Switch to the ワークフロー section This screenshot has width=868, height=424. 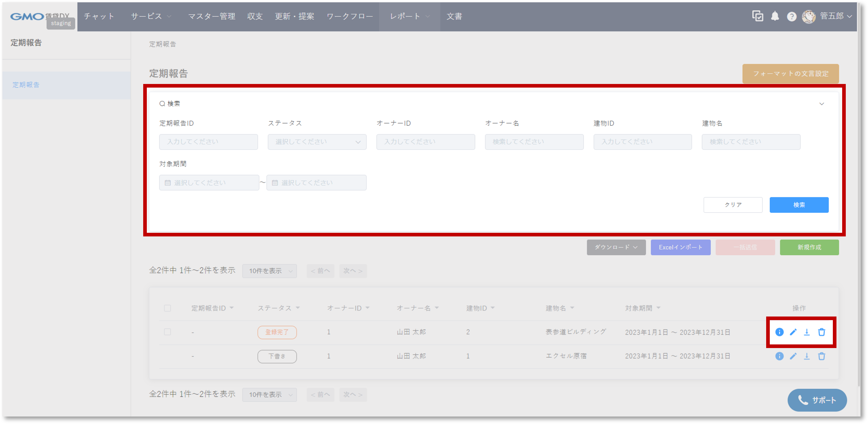tap(349, 16)
